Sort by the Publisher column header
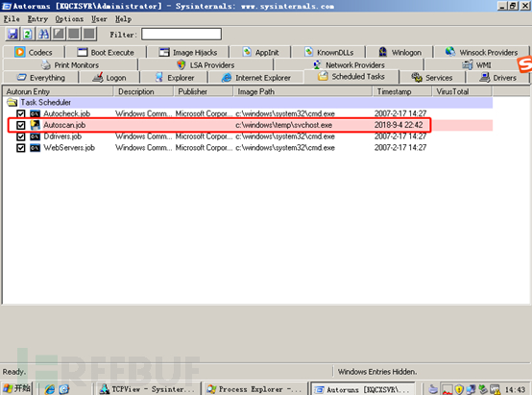 tap(204, 91)
